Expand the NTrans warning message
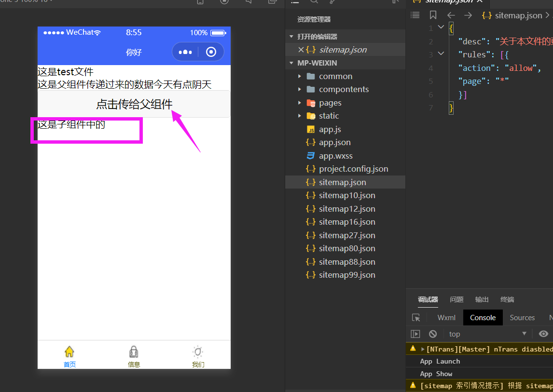Screen dimensions: 553x392 (423, 350)
